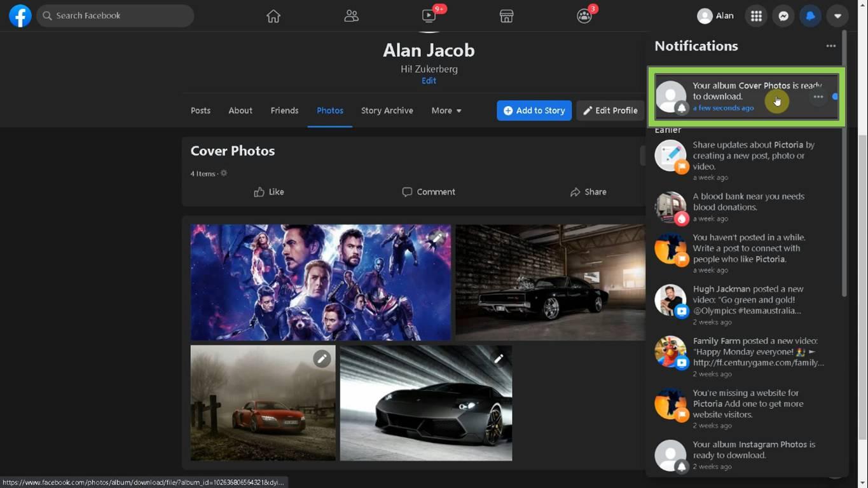Switch to the Posts tab
The height and width of the screenshot is (488, 868).
(200, 111)
